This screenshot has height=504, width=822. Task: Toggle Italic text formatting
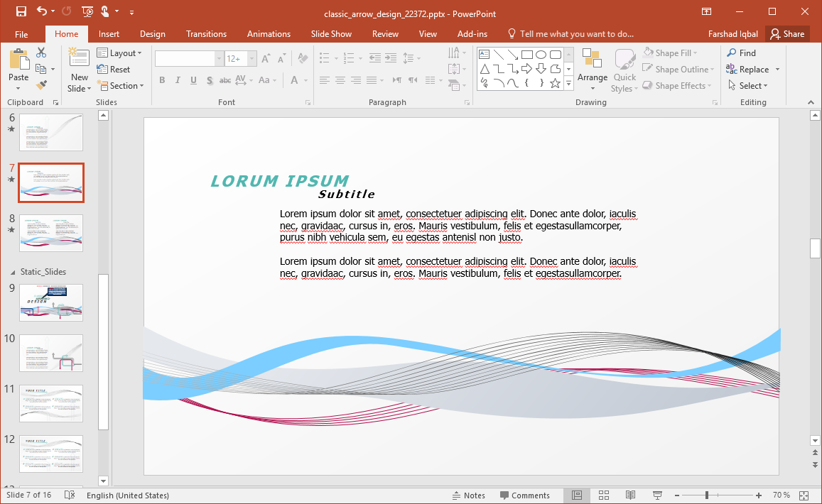(x=178, y=80)
